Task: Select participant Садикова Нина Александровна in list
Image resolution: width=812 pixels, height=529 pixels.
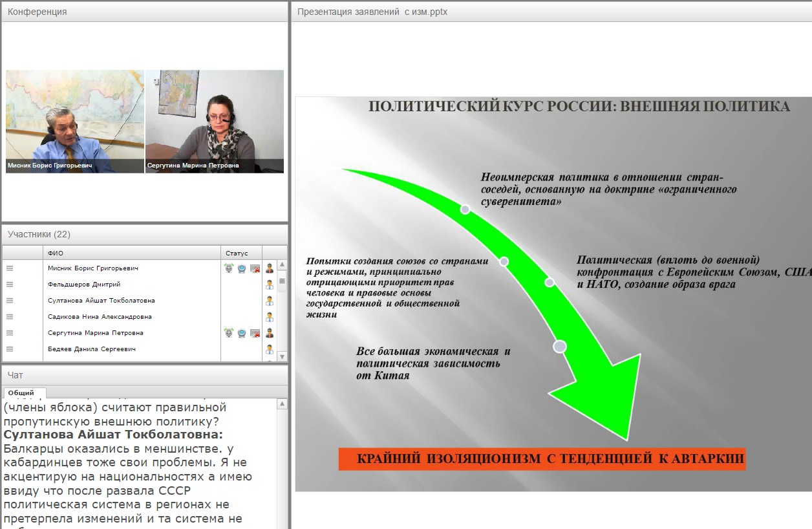Action: [100, 317]
